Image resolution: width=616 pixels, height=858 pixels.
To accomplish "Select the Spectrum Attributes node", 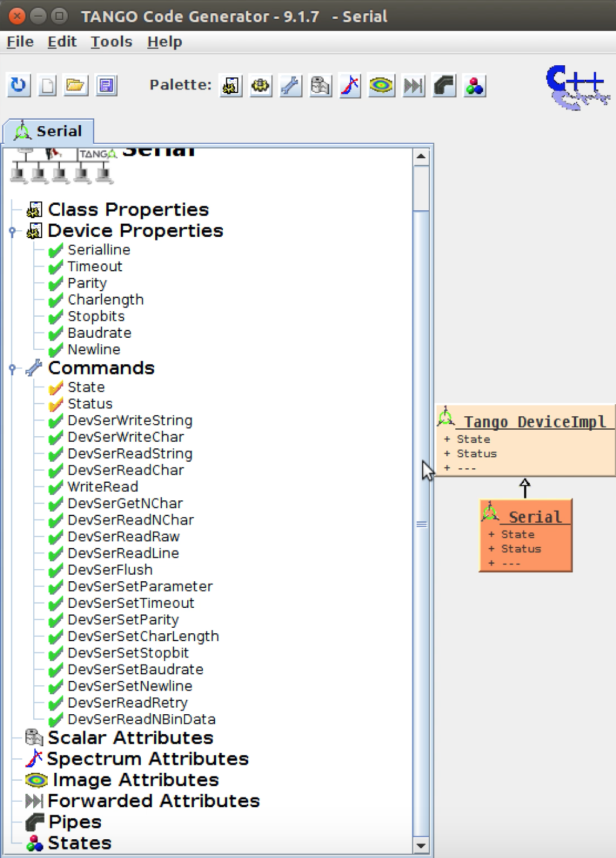I will tap(148, 759).
